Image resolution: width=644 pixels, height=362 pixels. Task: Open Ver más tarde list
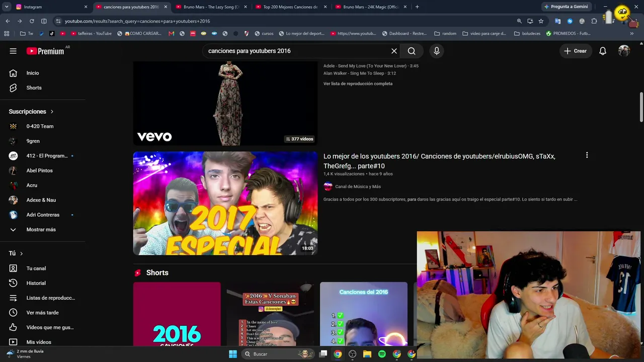coord(43,313)
